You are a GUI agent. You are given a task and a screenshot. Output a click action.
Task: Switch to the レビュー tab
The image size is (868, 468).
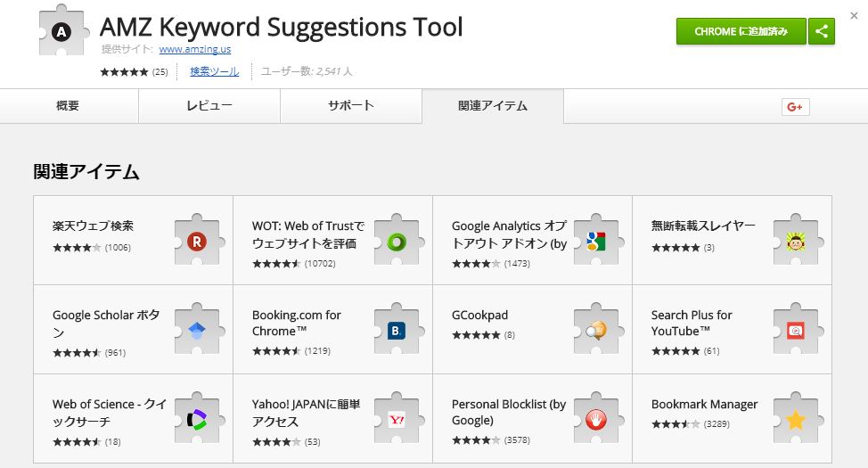(x=209, y=106)
